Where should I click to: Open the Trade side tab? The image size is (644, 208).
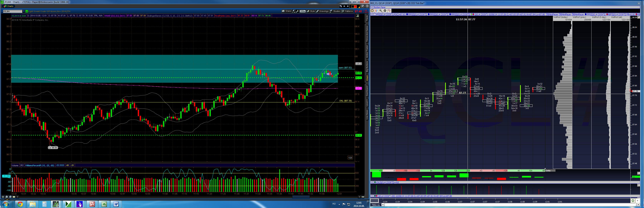[x=367, y=18]
